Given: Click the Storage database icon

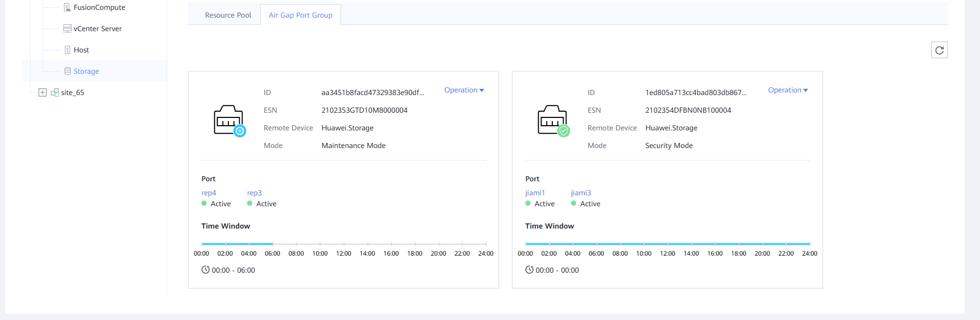Looking at the screenshot, I should [67, 71].
